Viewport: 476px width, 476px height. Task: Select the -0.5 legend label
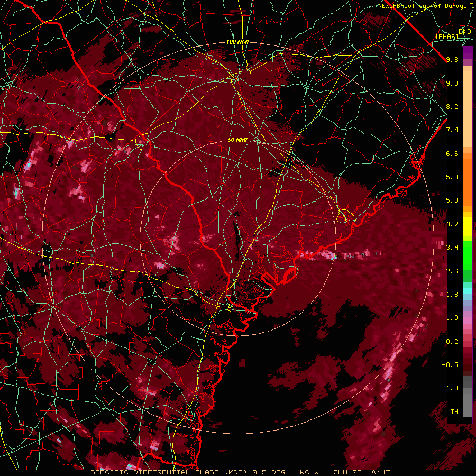point(450,365)
